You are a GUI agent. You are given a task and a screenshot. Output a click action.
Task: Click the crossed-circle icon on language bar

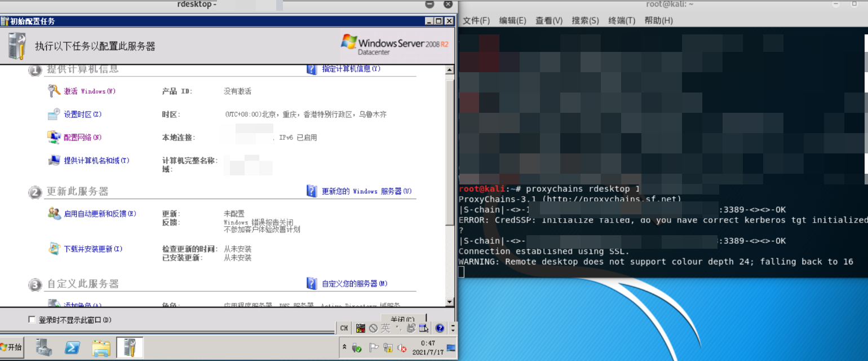click(x=373, y=328)
